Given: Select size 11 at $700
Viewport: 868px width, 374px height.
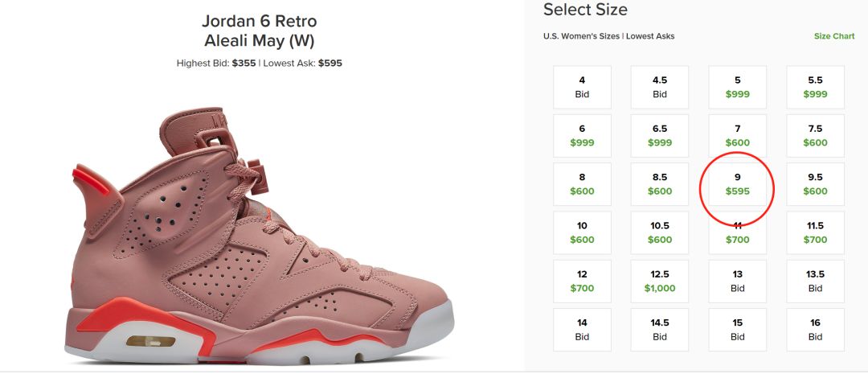Looking at the screenshot, I should tap(737, 233).
